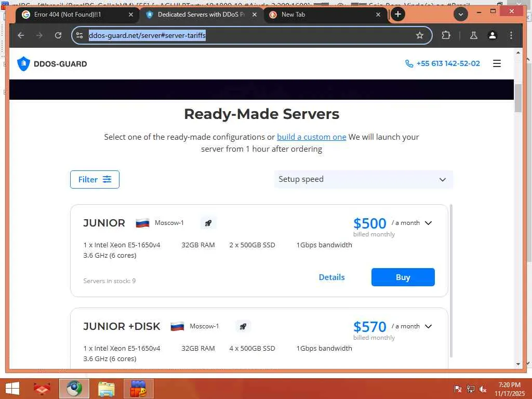Viewport: 532px width, 399px height.
Task: Call +55 613 142-52-02 link
Action: coord(448,63)
